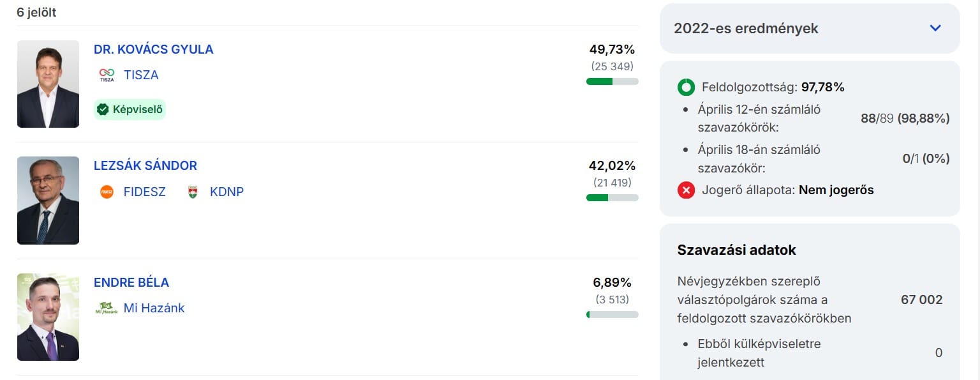
Task: Open Lezsák Sándor candidate name link
Action: pos(145,165)
